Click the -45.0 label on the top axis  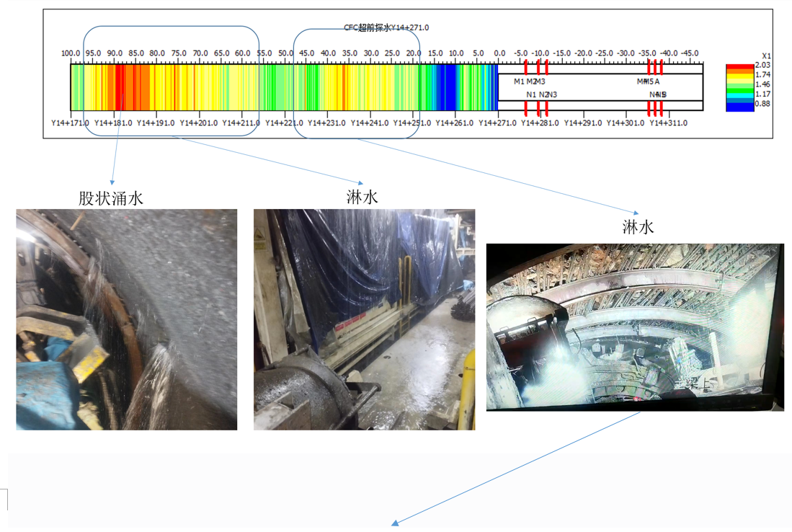coord(690,53)
